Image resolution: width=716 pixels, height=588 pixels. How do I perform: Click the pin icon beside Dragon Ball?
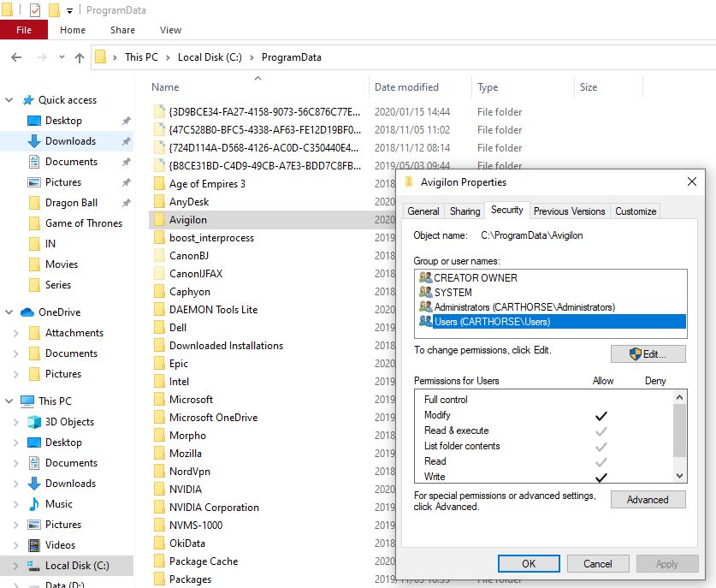[127, 203]
